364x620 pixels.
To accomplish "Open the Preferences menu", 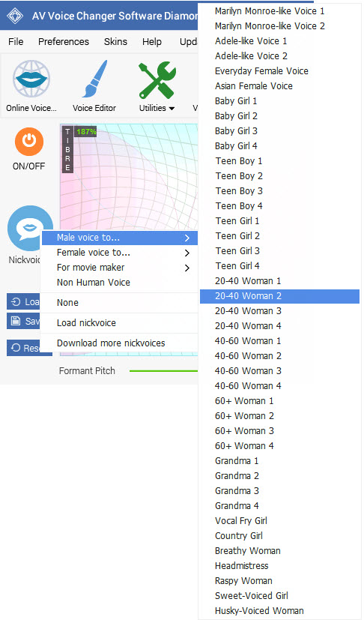I will 64,41.
